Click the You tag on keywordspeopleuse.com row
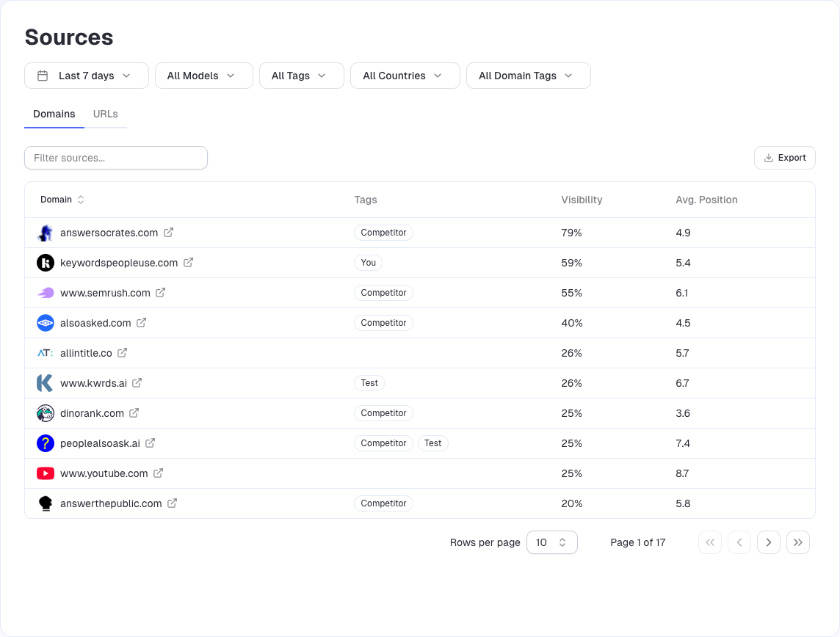 368,263
